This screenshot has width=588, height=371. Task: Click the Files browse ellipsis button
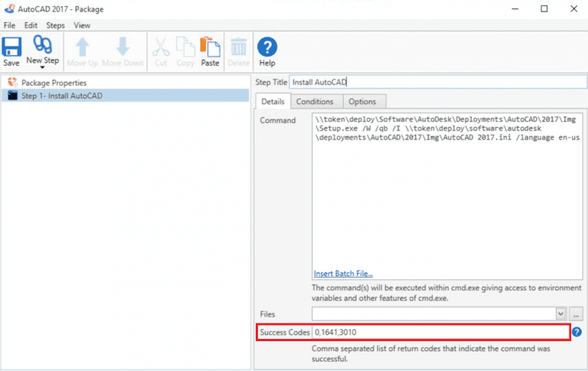click(576, 314)
